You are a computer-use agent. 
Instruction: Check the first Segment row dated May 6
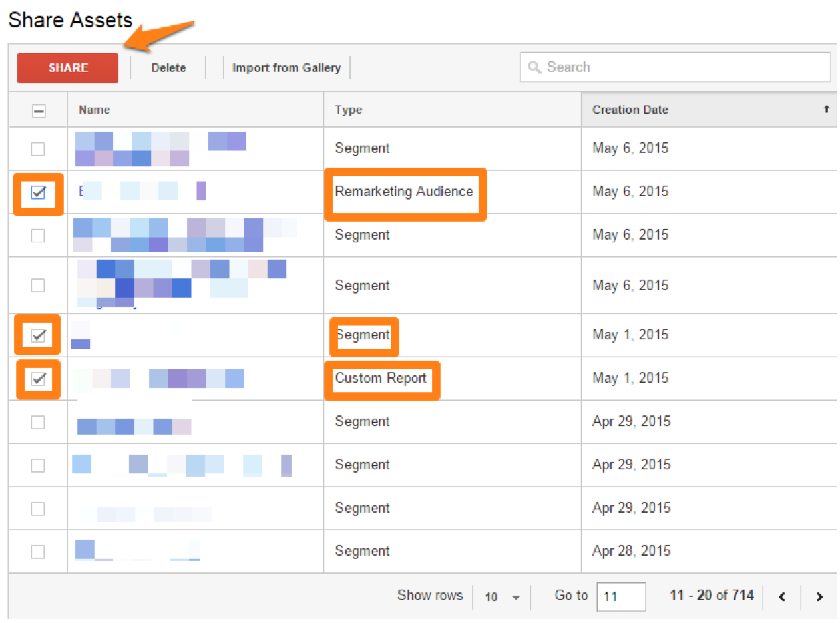(x=38, y=149)
